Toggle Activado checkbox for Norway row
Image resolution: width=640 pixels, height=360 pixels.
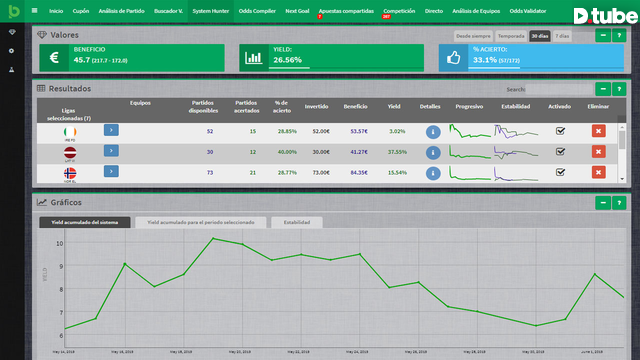(560, 172)
